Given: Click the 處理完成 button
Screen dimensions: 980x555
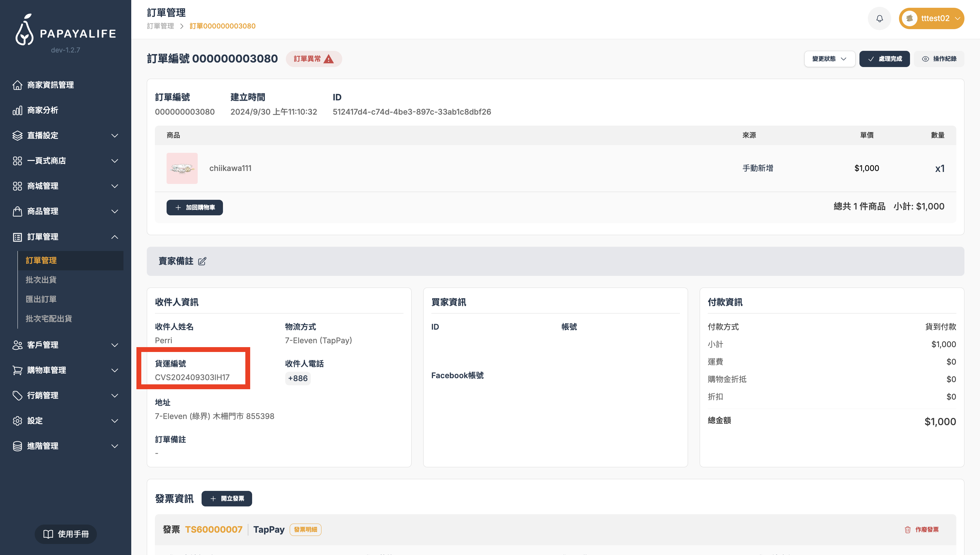Looking at the screenshot, I should (884, 59).
